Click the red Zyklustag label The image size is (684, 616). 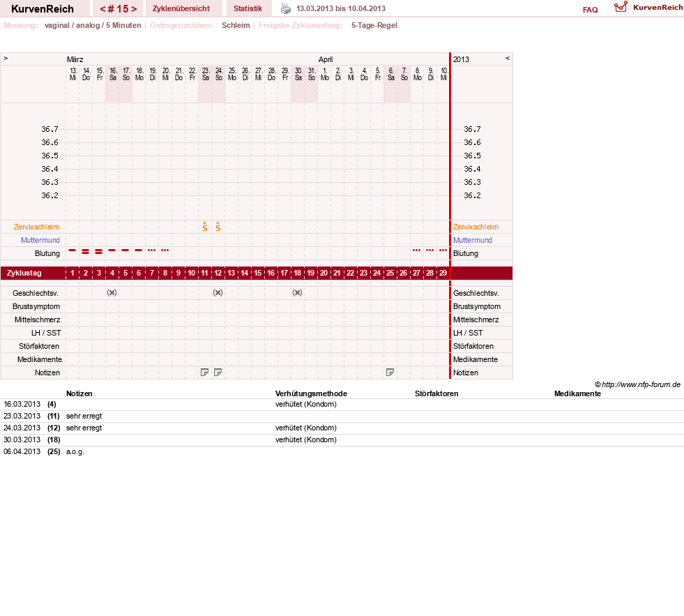[24, 273]
